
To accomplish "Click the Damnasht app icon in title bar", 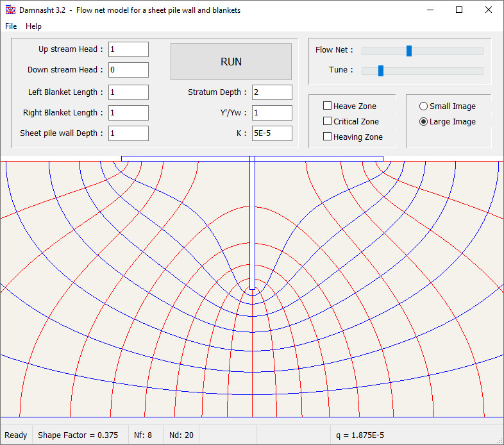I will pyautogui.click(x=10, y=10).
